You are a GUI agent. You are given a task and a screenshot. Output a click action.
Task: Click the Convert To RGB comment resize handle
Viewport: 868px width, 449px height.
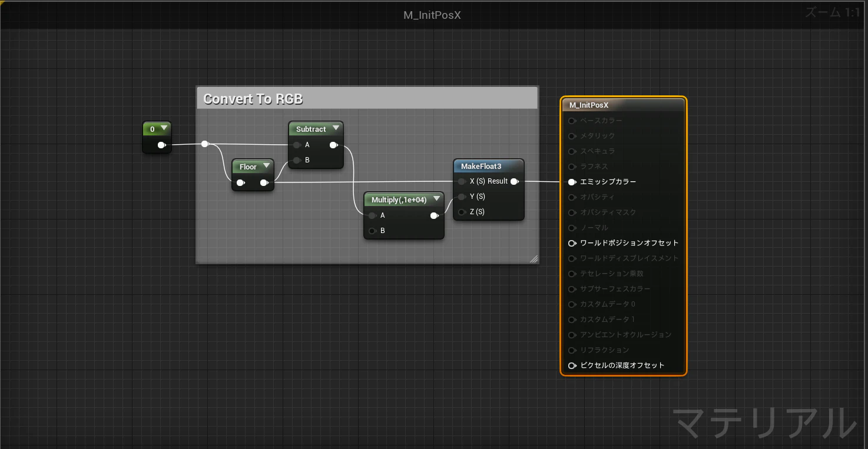534,259
